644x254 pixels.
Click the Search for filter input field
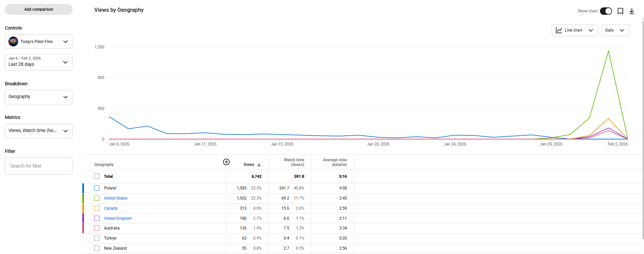coord(39,166)
